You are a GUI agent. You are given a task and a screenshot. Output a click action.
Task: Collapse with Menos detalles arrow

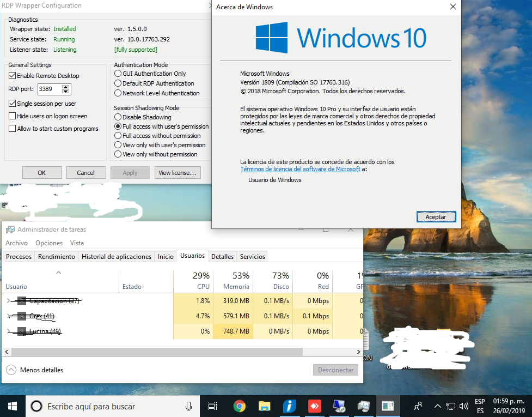(11, 370)
